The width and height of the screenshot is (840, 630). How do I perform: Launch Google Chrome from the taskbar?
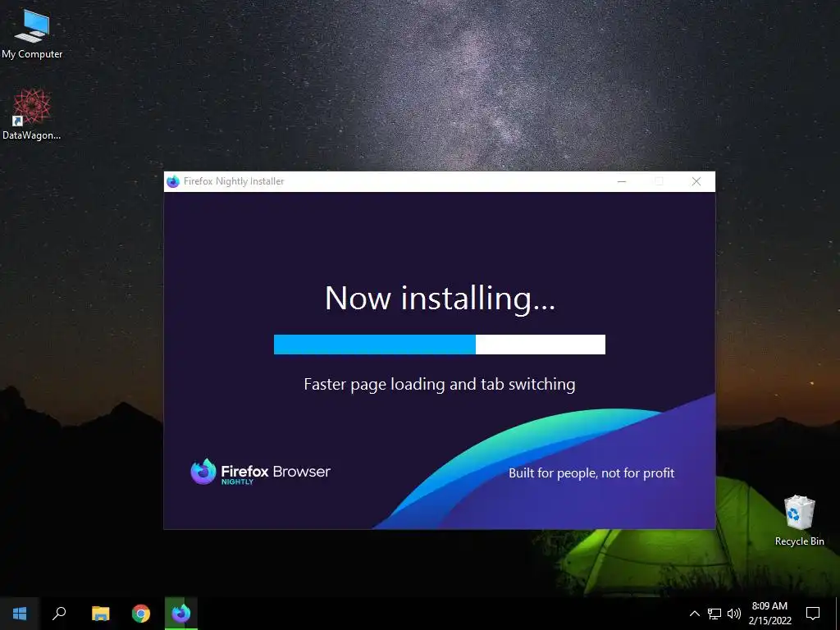coord(141,614)
